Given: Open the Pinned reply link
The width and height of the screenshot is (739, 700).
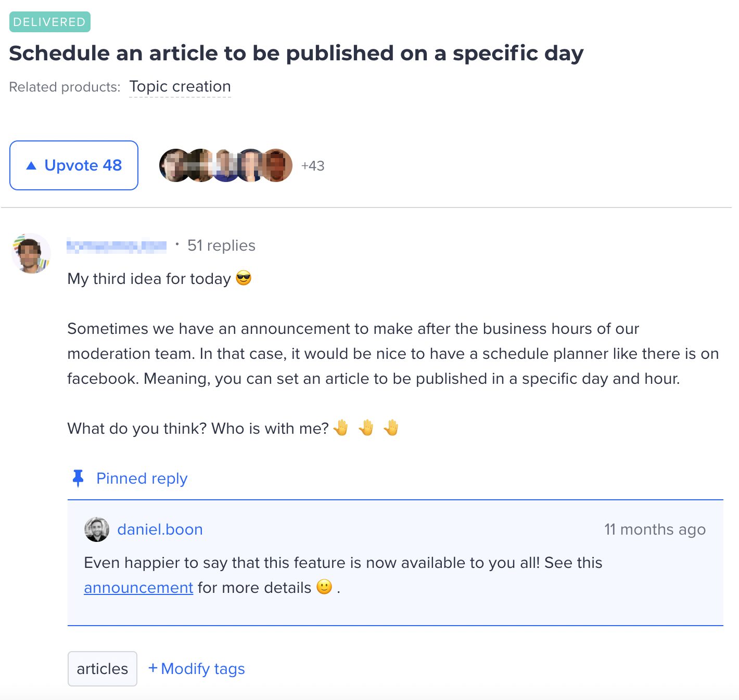Looking at the screenshot, I should [x=142, y=478].
